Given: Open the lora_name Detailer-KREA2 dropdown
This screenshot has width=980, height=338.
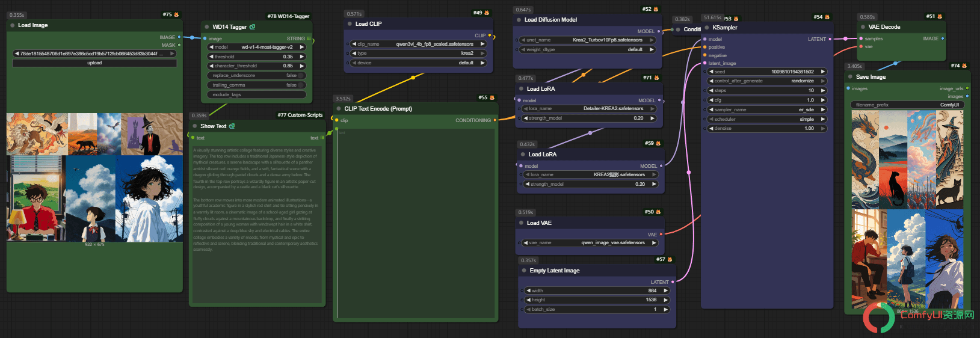Looking at the screenshot, I should [x=589, y=109].
